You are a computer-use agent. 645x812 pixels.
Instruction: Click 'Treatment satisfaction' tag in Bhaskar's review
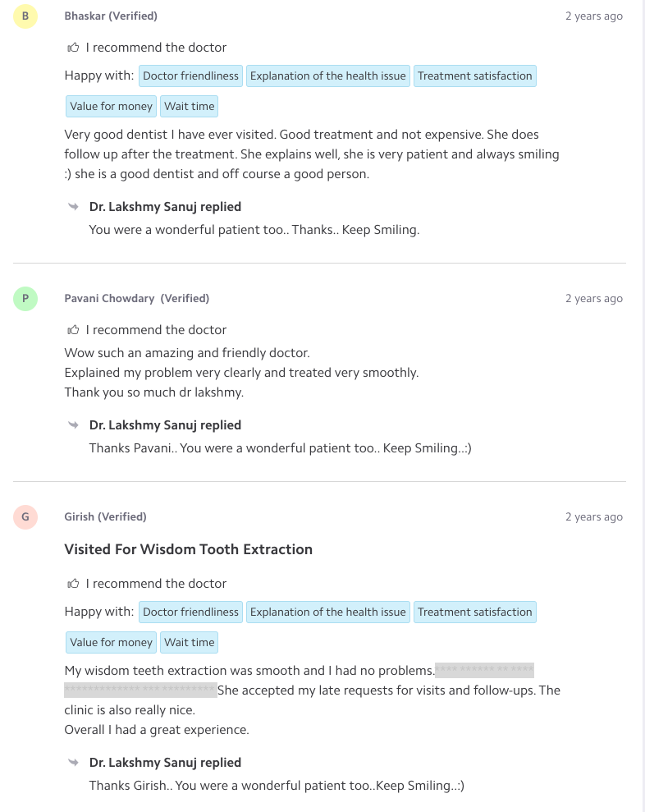click(474, 76)
